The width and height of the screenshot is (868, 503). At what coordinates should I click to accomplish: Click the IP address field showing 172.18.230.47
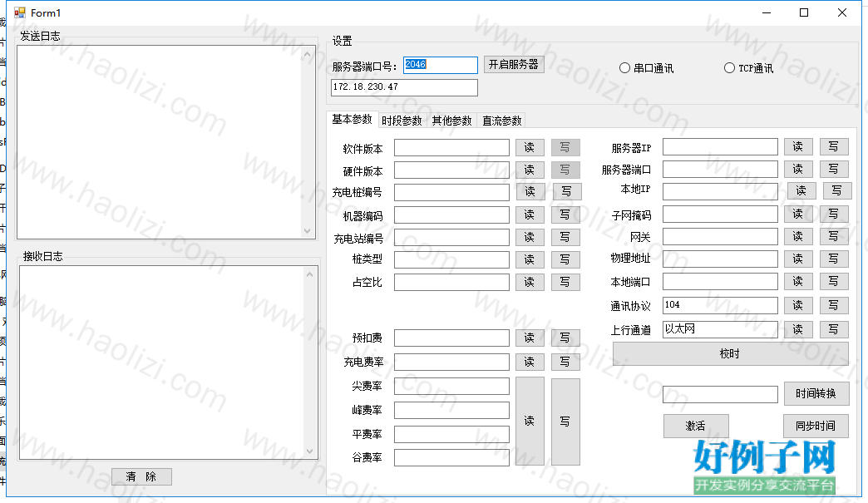(x=404, y=87)
